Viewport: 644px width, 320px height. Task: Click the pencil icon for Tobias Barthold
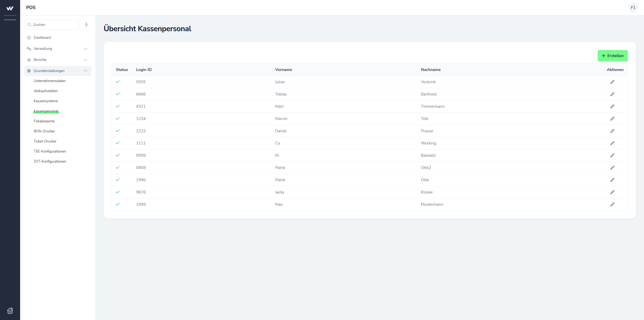pos(612,94)
